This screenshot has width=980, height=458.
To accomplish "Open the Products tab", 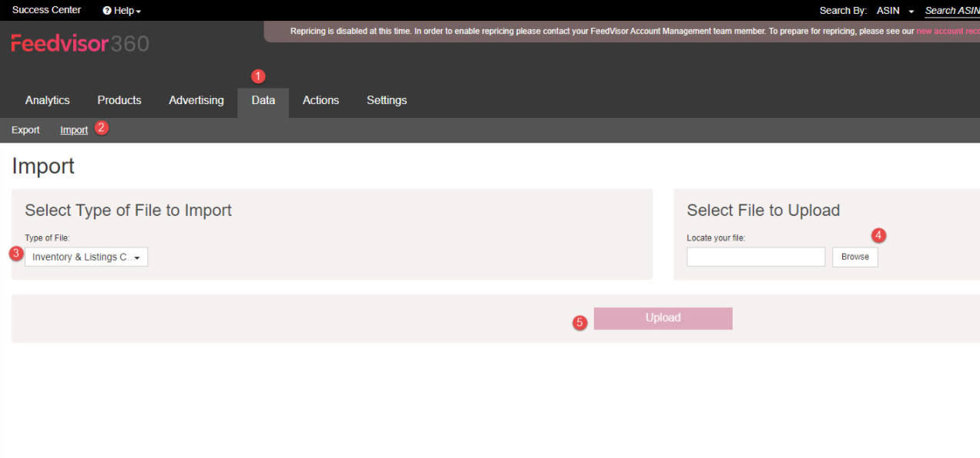I will tap(119, 100).
